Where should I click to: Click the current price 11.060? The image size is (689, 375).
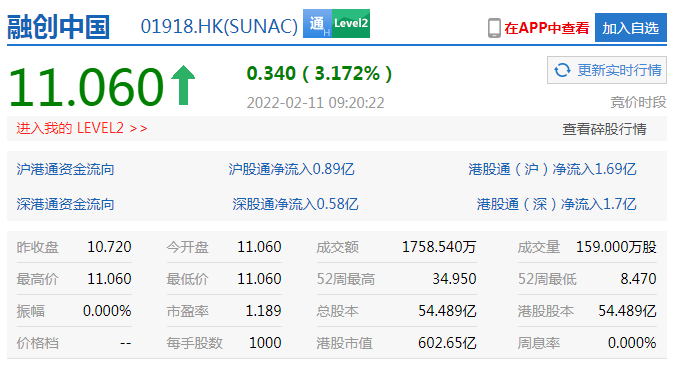(86, 87)
